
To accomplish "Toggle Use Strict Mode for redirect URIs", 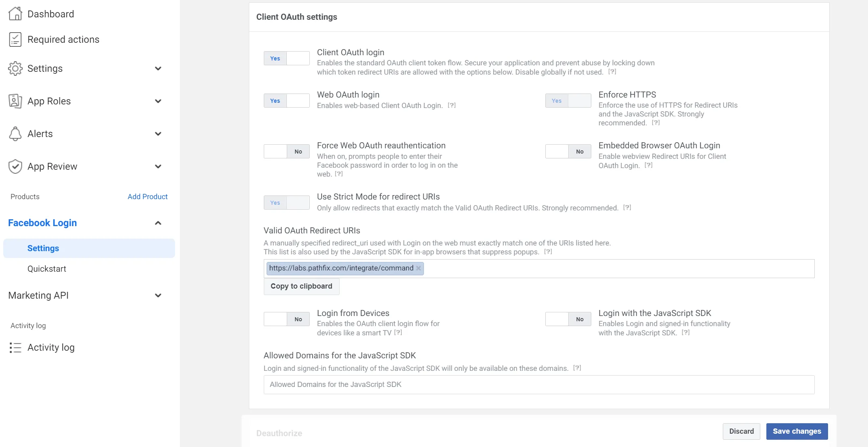I will coord(287,203).
